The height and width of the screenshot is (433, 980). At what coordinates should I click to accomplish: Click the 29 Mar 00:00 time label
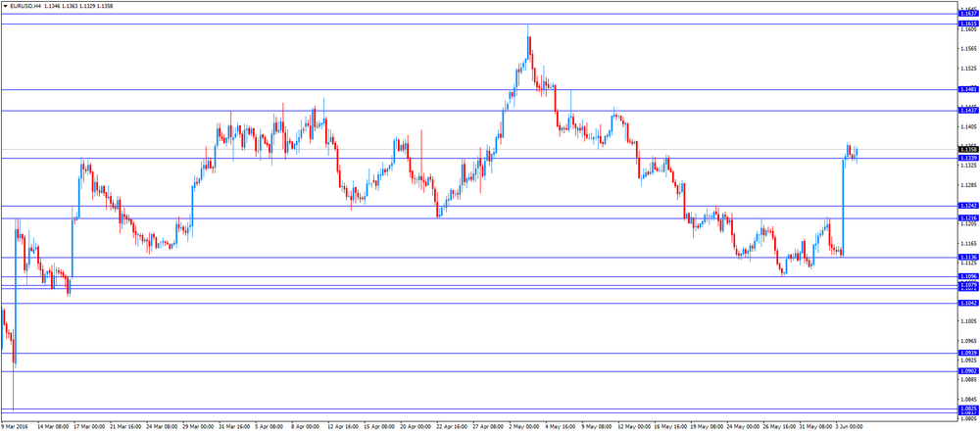coord(198,428)
